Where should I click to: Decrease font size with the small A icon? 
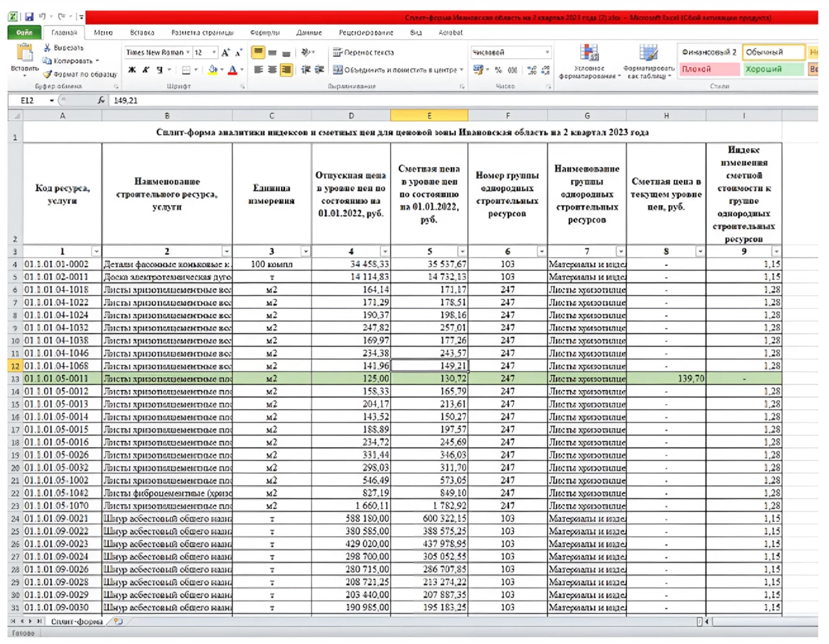pyautogui.click(x=238, y=52)
